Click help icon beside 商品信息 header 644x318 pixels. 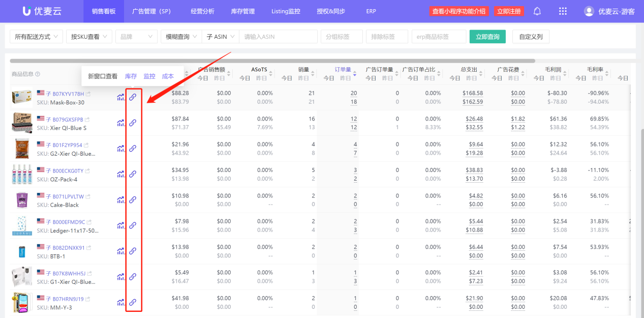[x=38, y=74]
